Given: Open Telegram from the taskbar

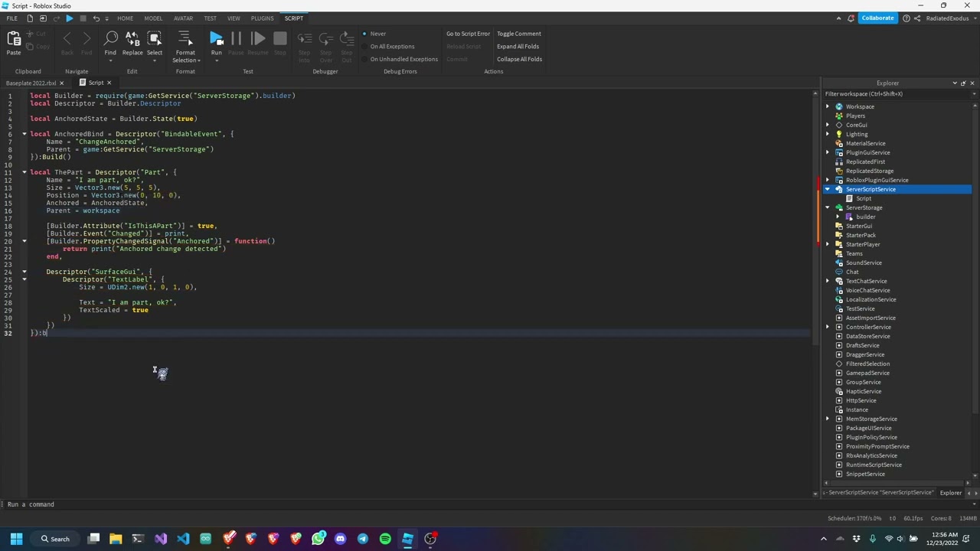Looking at the screenshot, I should click(363, 539).
